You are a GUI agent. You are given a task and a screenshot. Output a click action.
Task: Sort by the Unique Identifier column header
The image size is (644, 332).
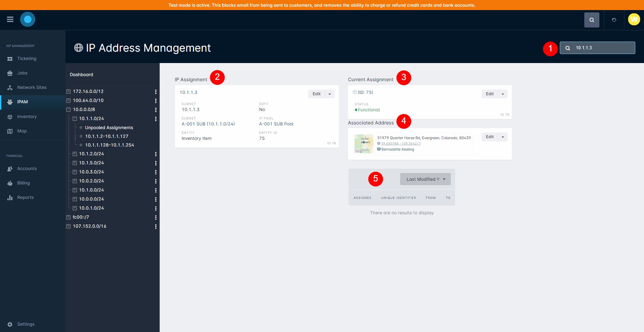398,198
